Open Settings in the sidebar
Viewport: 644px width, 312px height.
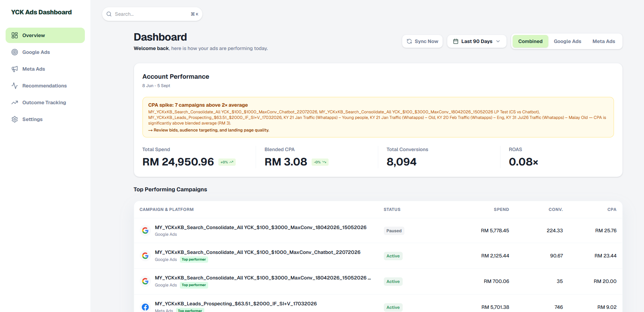(x=45, y=119)
